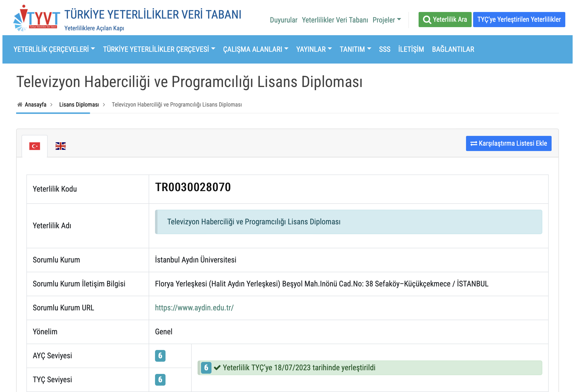The image size is (578, 392).
Task: Click the AYÇ Seviyesi label
Action: pyautogui.click(x=53, y=356)
